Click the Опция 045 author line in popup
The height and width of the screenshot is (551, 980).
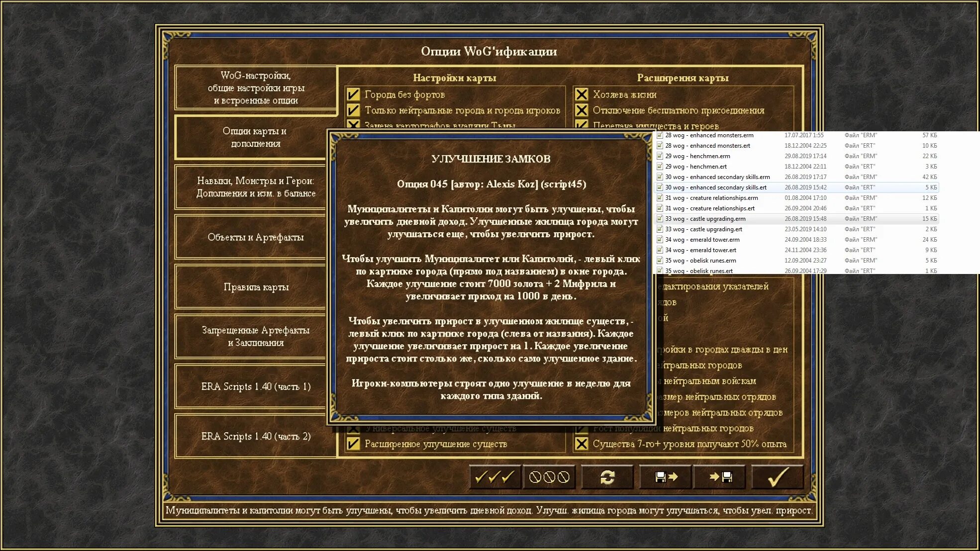[x=491, y=184]
